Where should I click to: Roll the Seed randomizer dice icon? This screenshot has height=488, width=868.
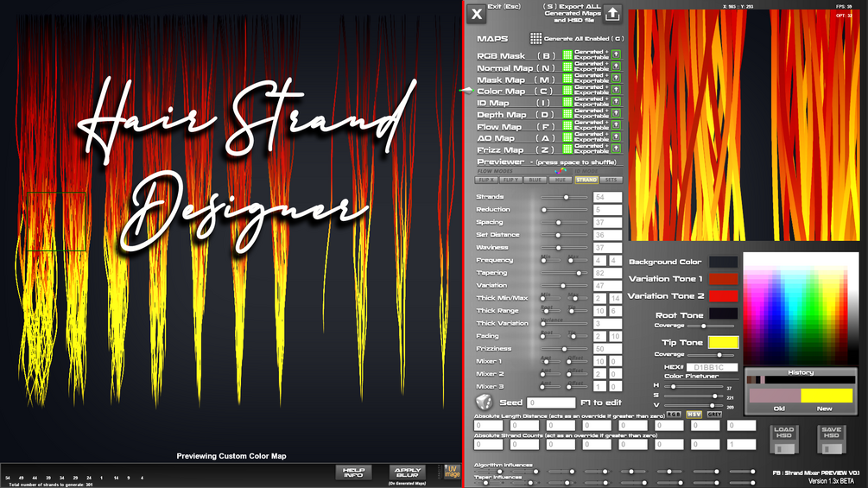[x=484, y=402]
